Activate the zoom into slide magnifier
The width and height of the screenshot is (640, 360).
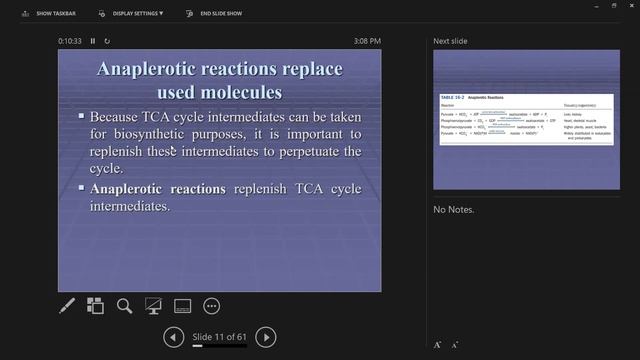[x=124, y=306]
